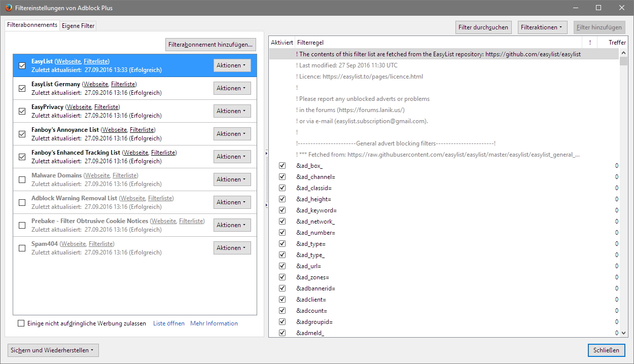The height and width of the screenshot is (364, 634).
Task: Click the Firefox icon in title bar
Action: 9,8
